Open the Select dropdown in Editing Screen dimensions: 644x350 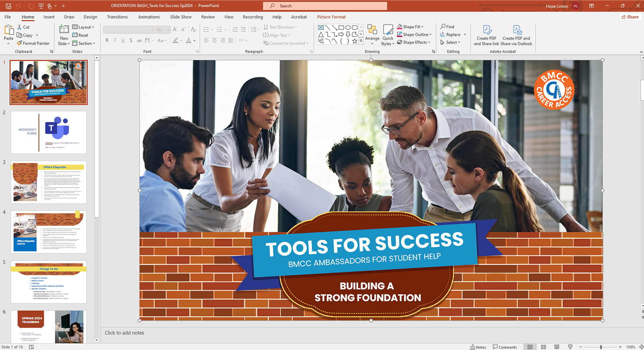click(450, 42)
